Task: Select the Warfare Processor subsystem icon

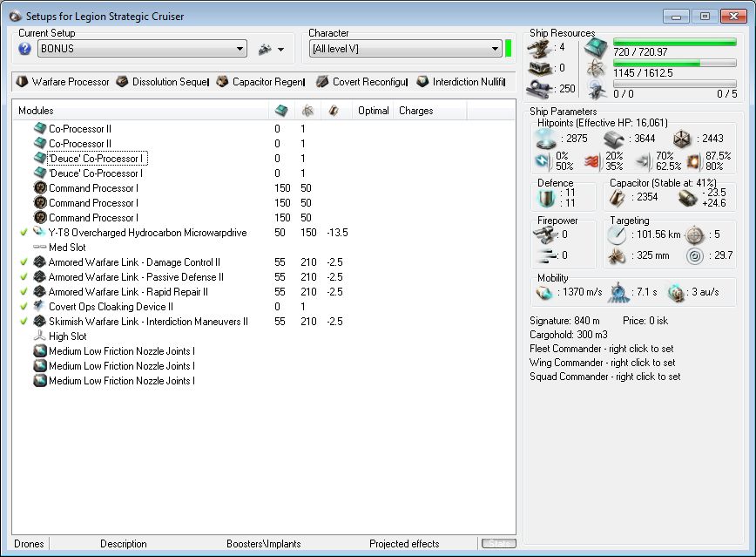Action: click(22, 82)
